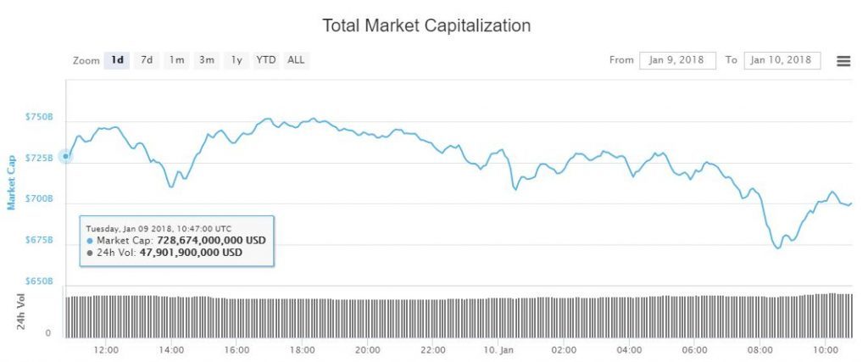
Task: Click the highlighted data point marker
Action: tap(66, 156)
